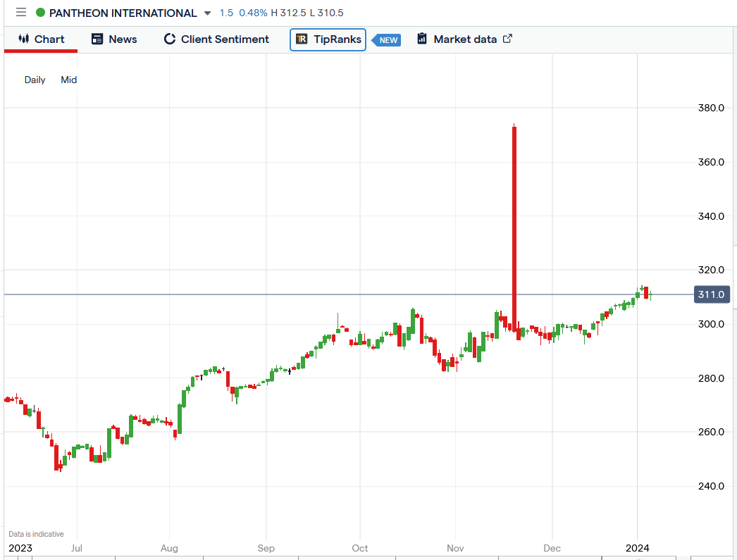Image resolution: width=737 pixels, height=560 pixels.
Task: Click the 2024 date axis label
Action: [x=638, y=548]
